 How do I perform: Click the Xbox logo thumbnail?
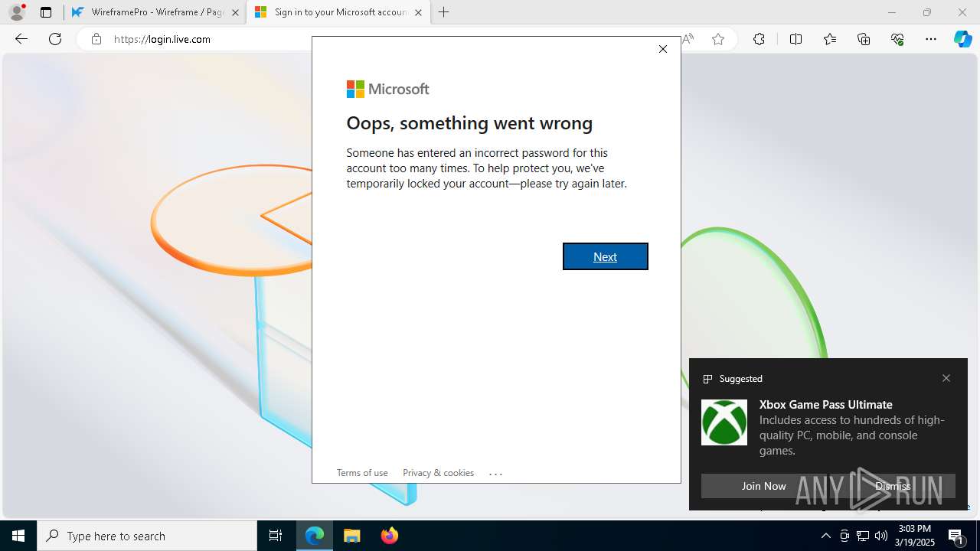tap(724, 422)
